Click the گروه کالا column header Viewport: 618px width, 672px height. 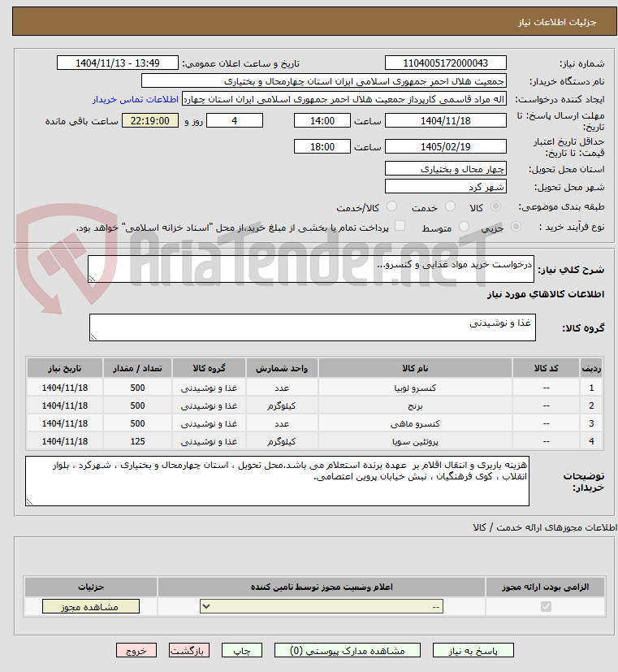click(x=209, y=368)
